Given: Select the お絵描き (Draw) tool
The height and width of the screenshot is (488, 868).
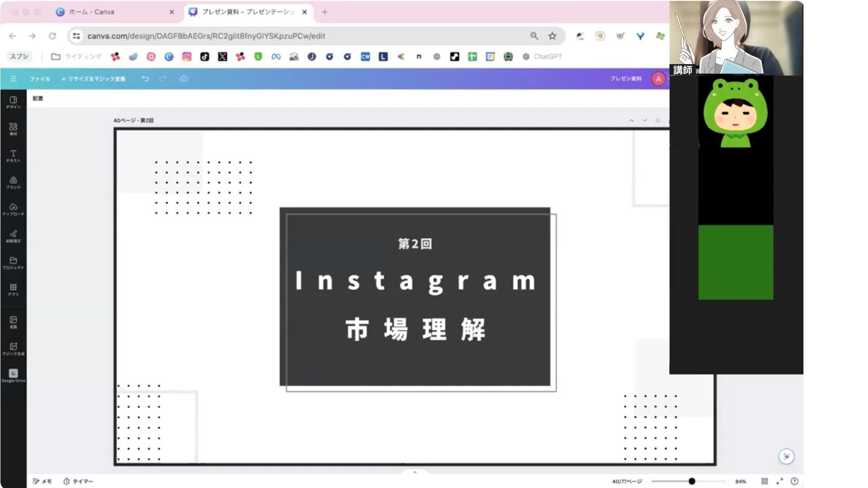Looking at the screenshot, I should click(13, 236).
